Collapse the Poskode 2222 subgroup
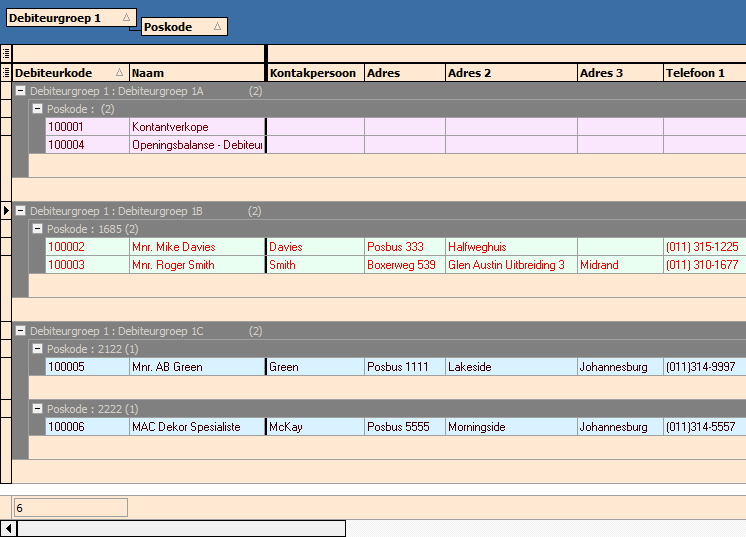This screenshot has height=537, width=746. (x=37, y=409)
